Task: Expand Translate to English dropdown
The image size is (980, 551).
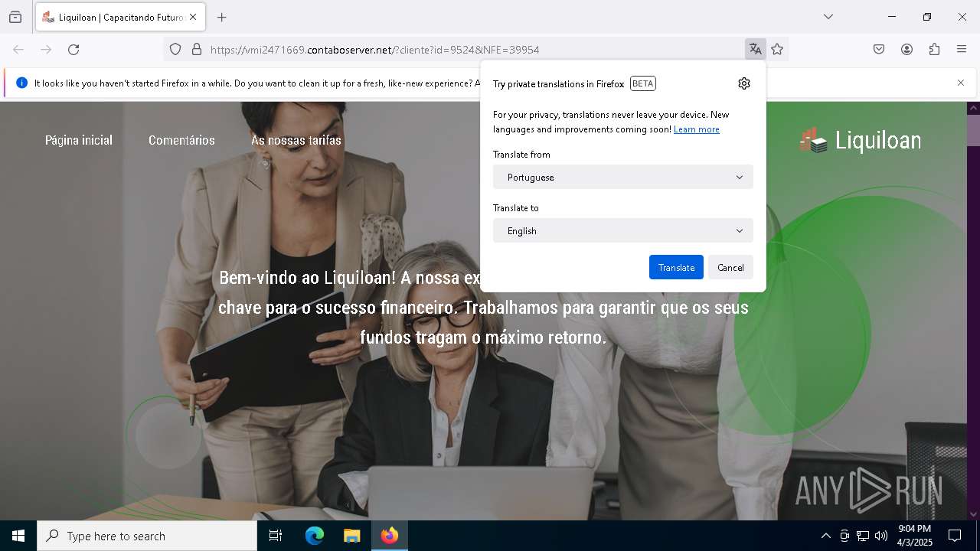Action: [623, 230]
